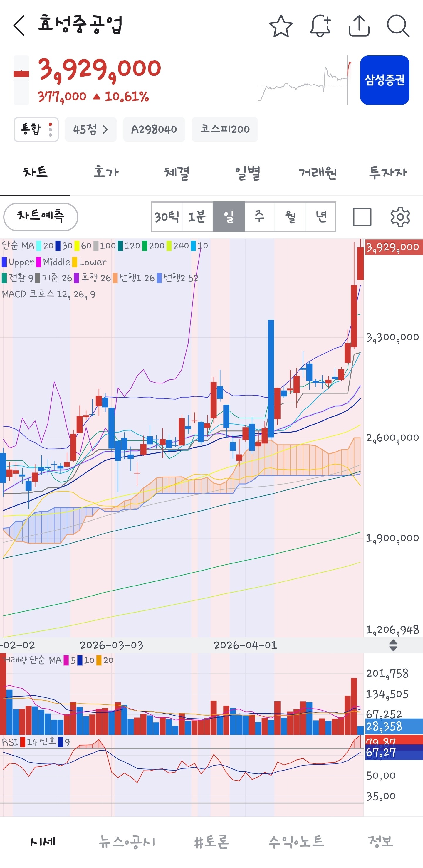
Task: Expand chart to full screen square icon
Action: click(362, 217)
